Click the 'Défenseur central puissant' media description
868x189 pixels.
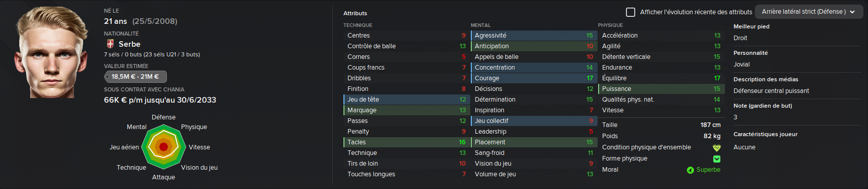[x=771, y=91]
